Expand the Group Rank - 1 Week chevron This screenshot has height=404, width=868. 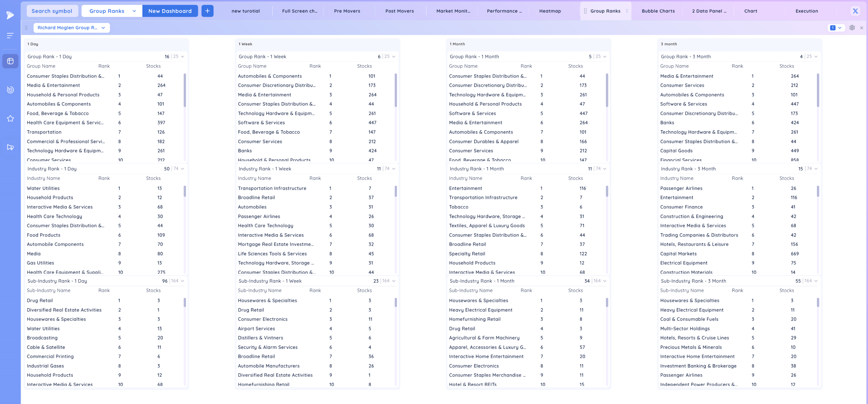394,57
